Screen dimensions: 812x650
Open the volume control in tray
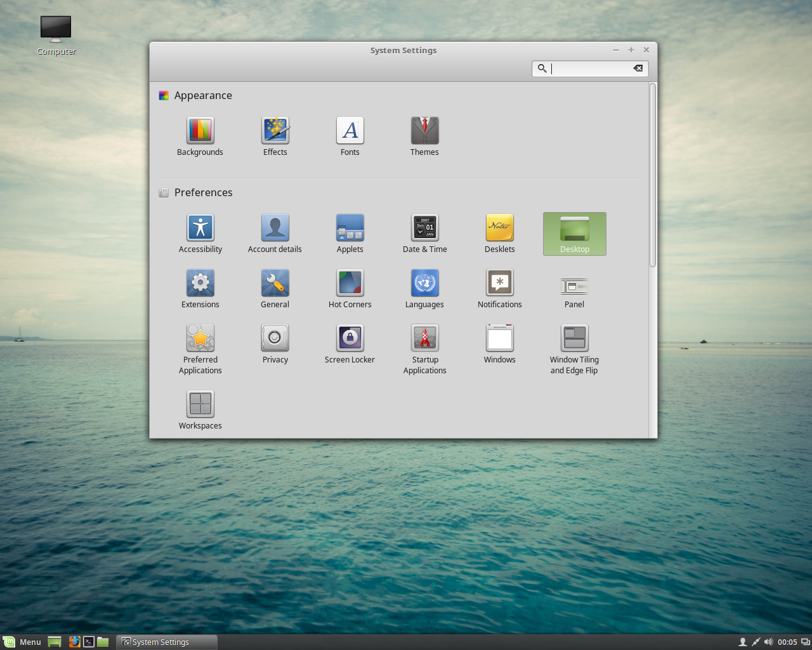pyautogui.click(x=769, y=642)
